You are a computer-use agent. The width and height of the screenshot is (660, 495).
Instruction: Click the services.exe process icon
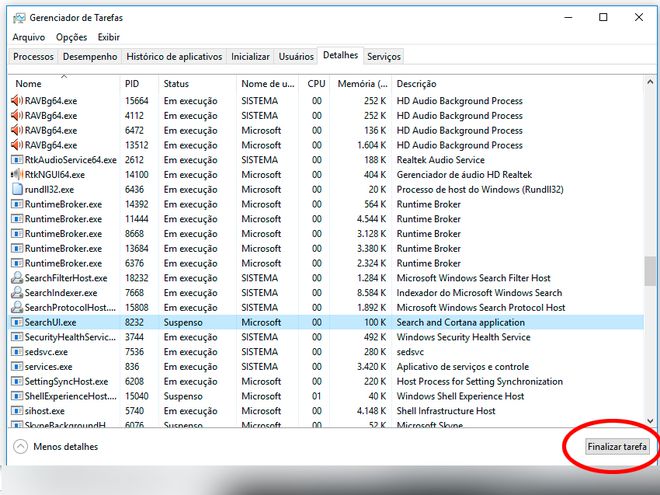tap(17, 367)
